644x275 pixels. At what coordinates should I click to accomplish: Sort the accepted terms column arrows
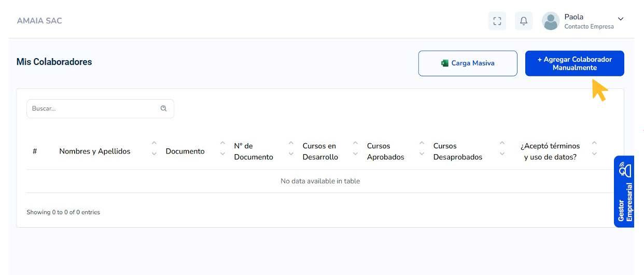coord(594,148)
